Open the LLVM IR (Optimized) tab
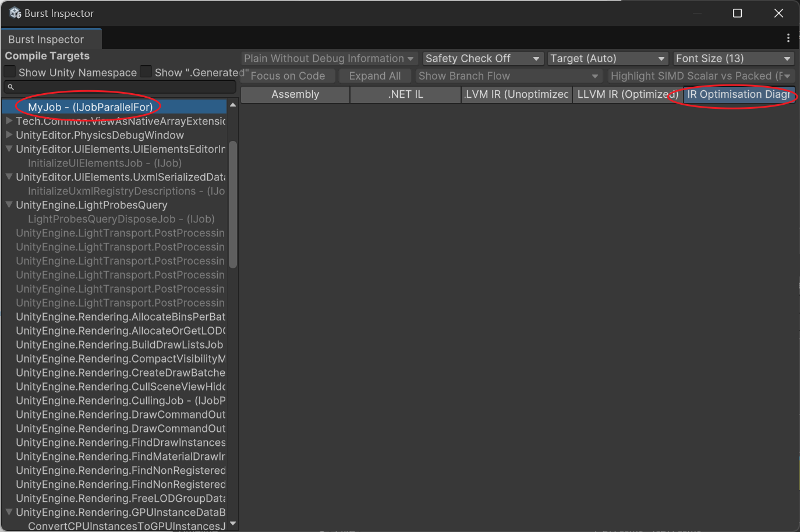The width and height of the screenshot is (800, 532). [x=627, y=94]
